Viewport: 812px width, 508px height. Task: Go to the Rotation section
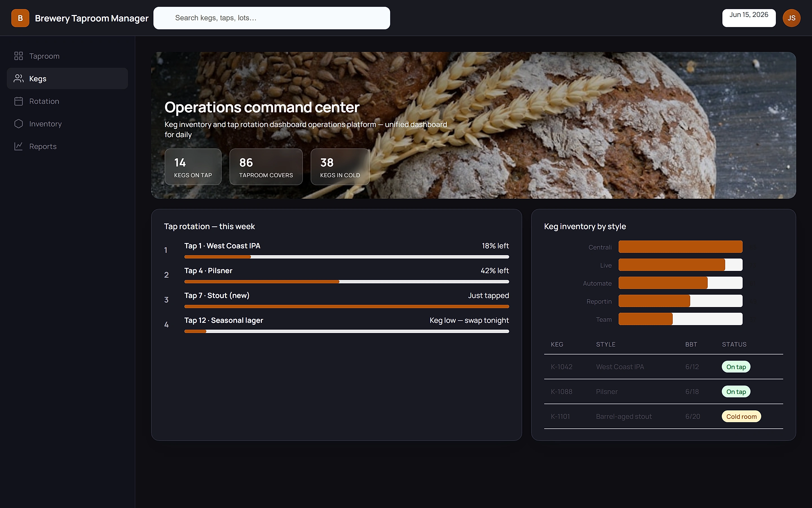click(x=67, y=101)
